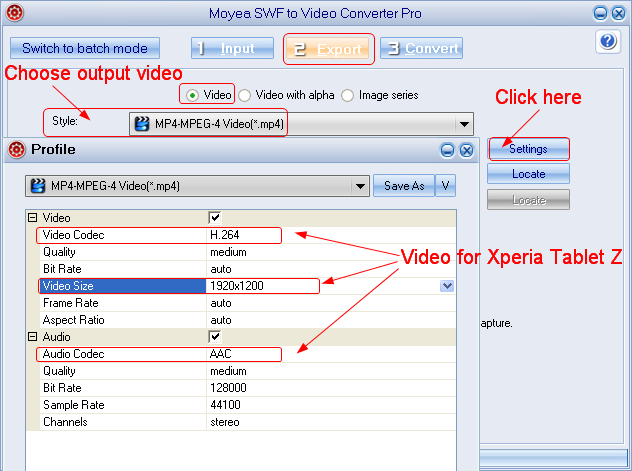Screen dimensions: 632x471
Task: Select the Video Codec row
Action: pos(248,235)
